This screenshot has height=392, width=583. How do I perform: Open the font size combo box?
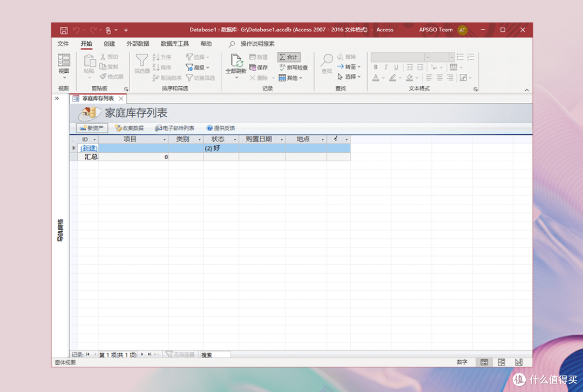[x=443, y=57]
